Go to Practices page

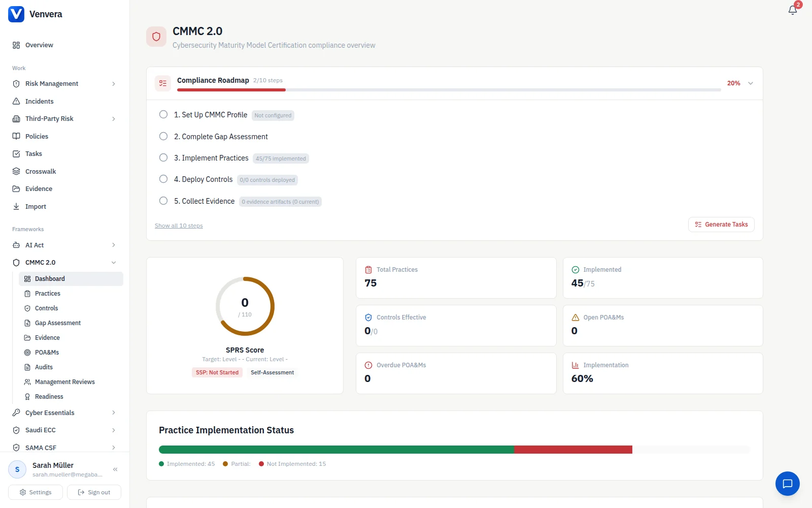71,294
